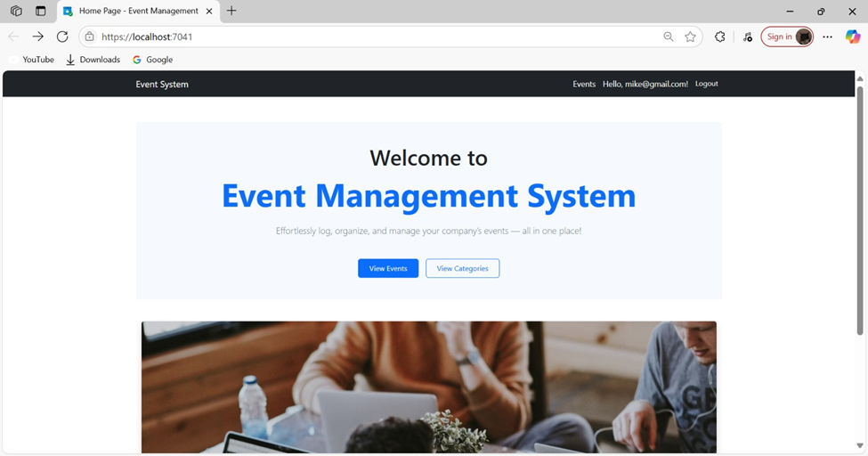Open browser Settings and more ellipsis menu
Screen dimensions: 868x456
click(827, 37)
